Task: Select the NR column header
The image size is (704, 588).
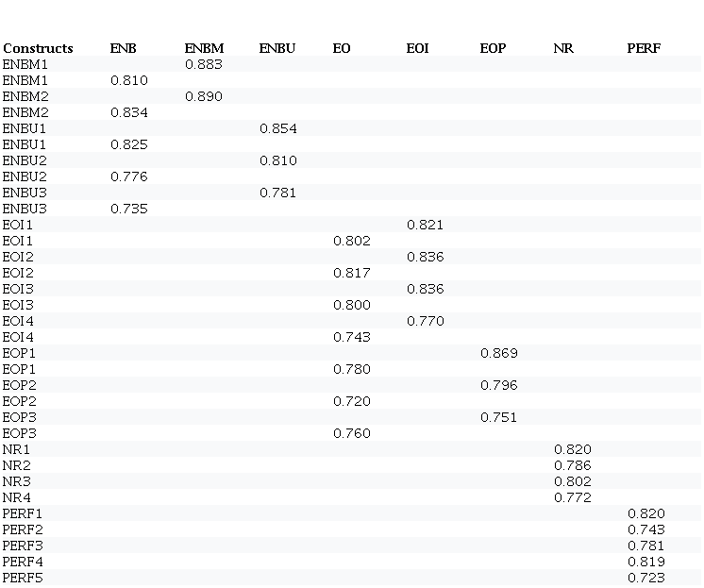Action: pyautogui.click(x=562, y=48)
